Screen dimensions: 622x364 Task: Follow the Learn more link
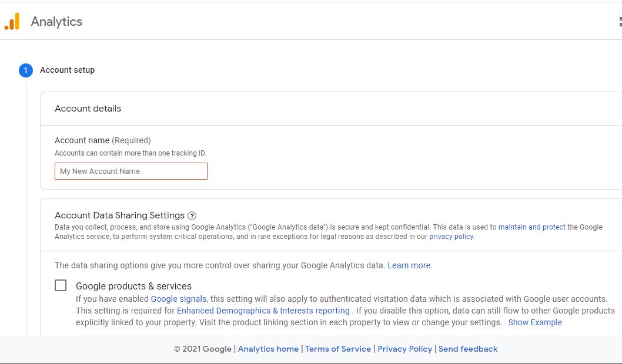pyautogui.click(x=409, y=265)
